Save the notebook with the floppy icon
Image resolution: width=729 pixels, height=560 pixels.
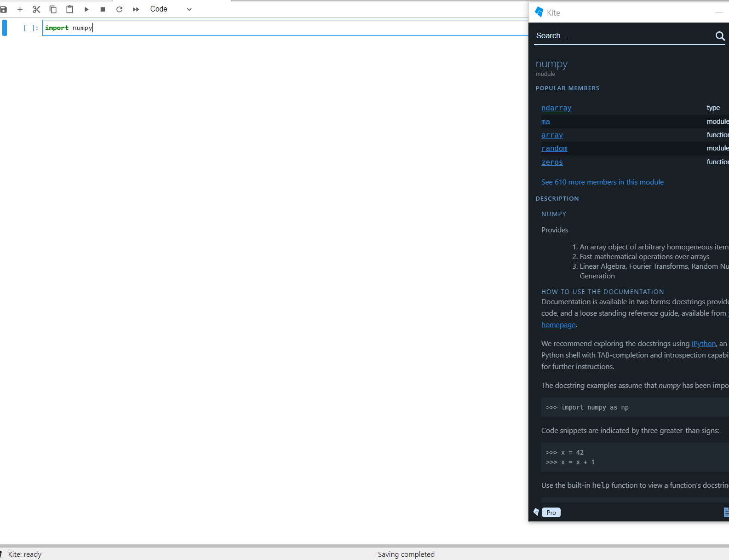(4, 9)
